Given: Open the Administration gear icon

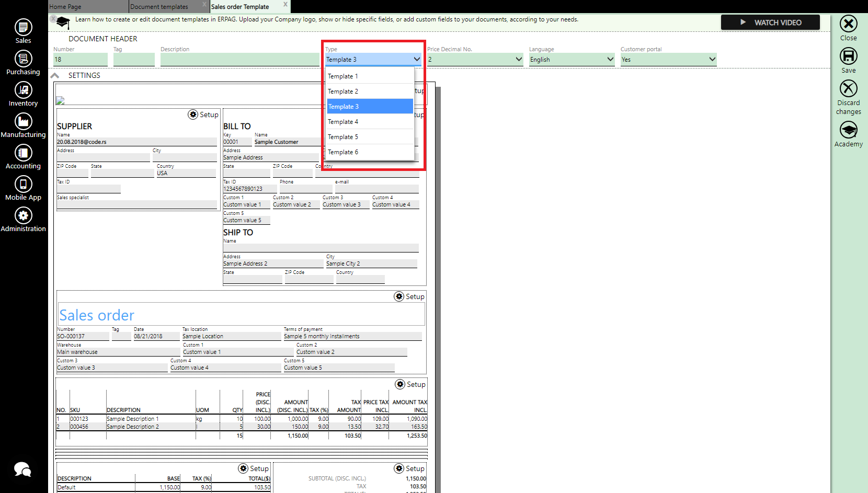Looking at the screenshot, I should tap(23, 215).
